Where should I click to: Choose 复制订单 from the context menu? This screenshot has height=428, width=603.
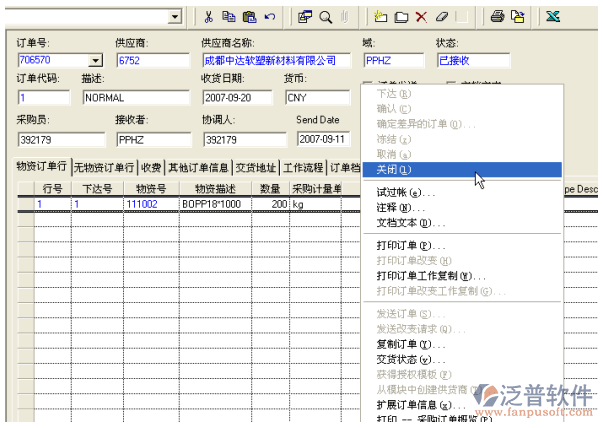pos(410,343)
